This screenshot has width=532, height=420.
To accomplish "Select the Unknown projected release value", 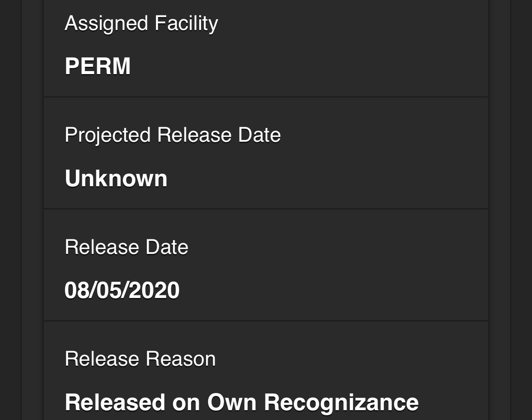I will pos(116,179).
